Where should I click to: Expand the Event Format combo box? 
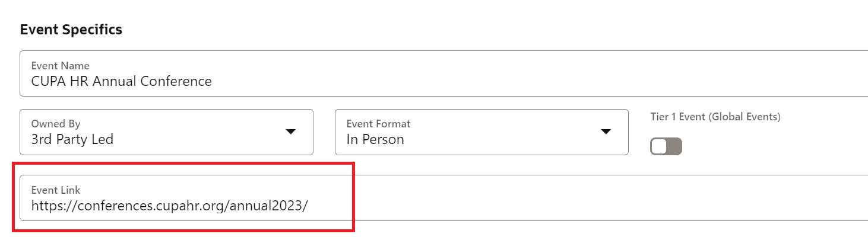tap(481, 132)
